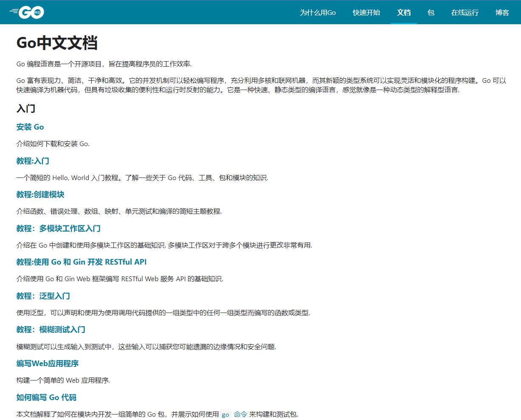
Task: Click the 入门 section heading
Action: point(26,108)
